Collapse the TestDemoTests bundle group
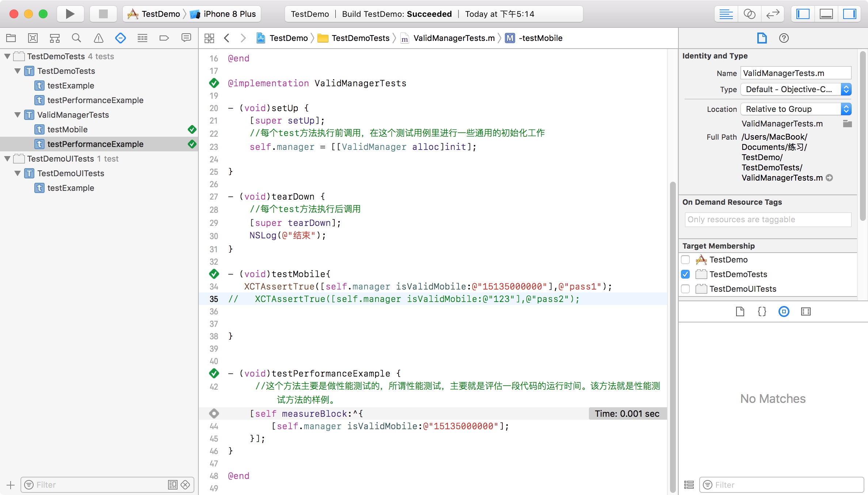The width and height of the screenshot is (868, 495). (x=7, y=56)
